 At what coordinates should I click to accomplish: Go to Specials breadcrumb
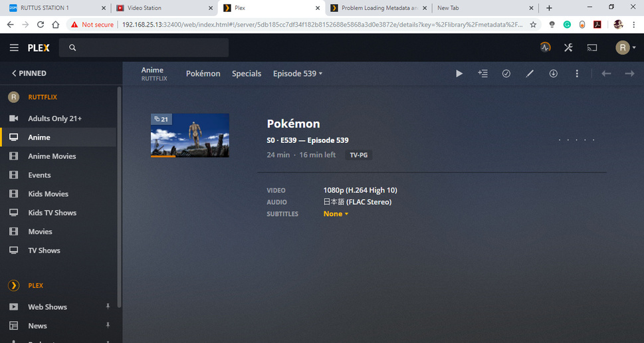click(x=247, y=74)
